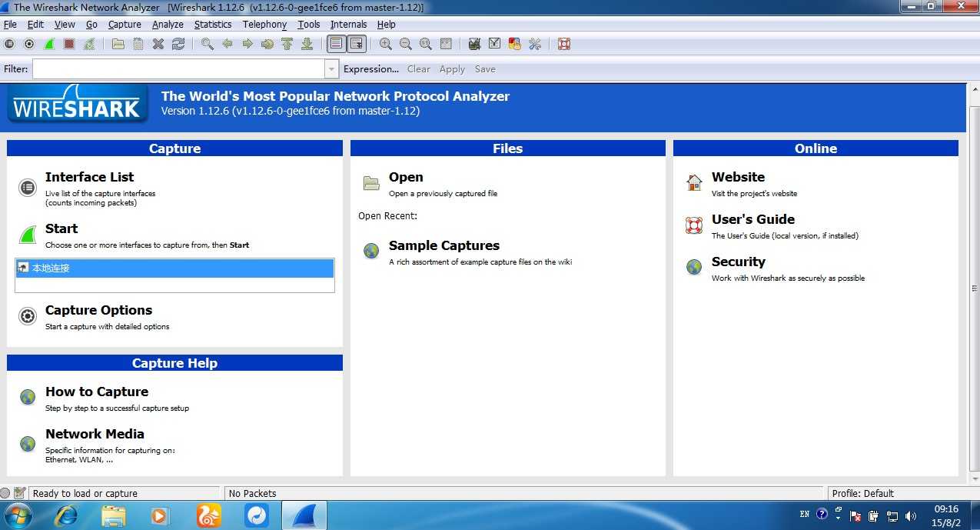Click the Go to packet number icon
Image resolution: width=980 pixels, height=530 pixels.
tap(267, 44)
